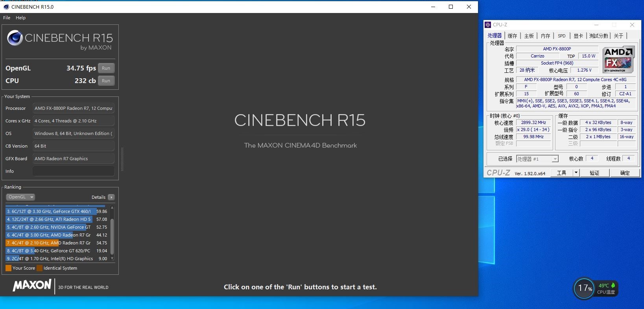The height and width of the screenshot is (309, 644).
Task: Run the OpenGL benchmark test
Action: click(x=106, y=68)
